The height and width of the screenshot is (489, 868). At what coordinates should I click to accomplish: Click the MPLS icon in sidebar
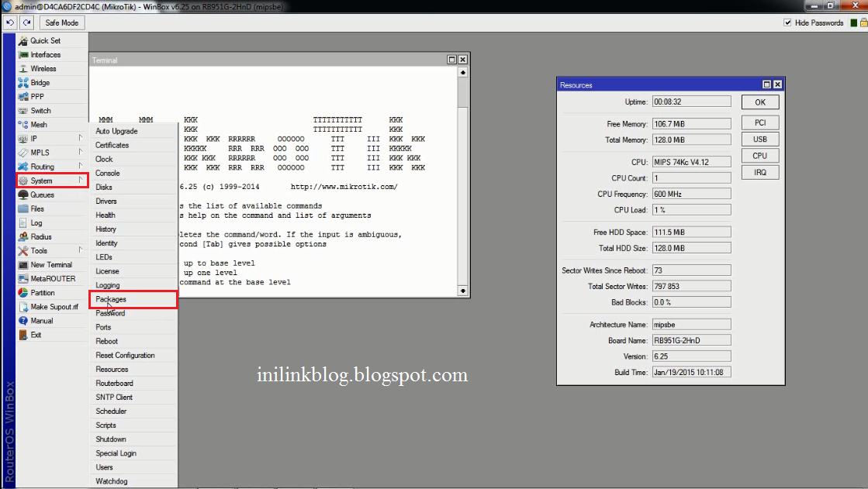coord(22,153)
